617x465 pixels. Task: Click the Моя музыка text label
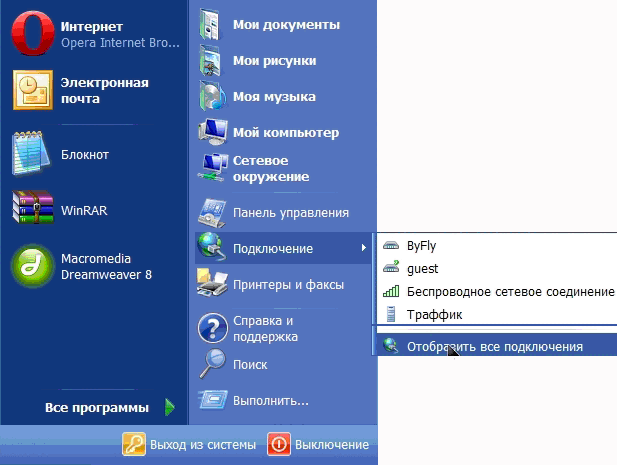[x=274, y=96]
